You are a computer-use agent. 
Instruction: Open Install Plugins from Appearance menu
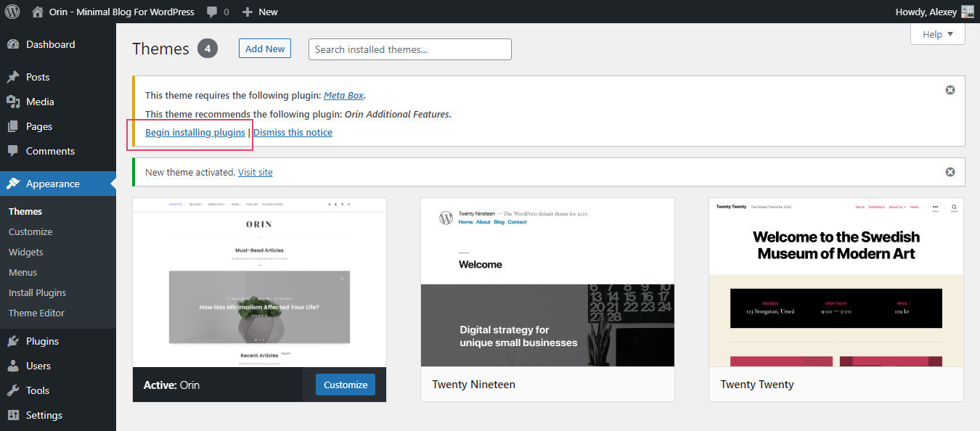coord(38,292)
